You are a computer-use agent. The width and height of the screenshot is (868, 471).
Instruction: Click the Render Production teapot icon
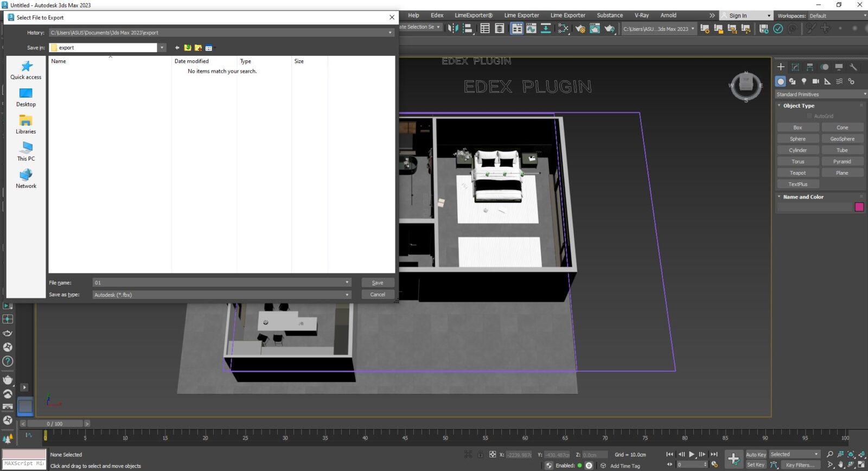tap(610, 28)
